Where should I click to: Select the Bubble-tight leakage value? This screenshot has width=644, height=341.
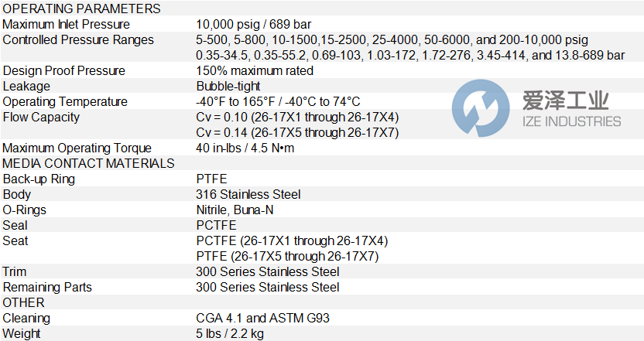pos(228,86)
